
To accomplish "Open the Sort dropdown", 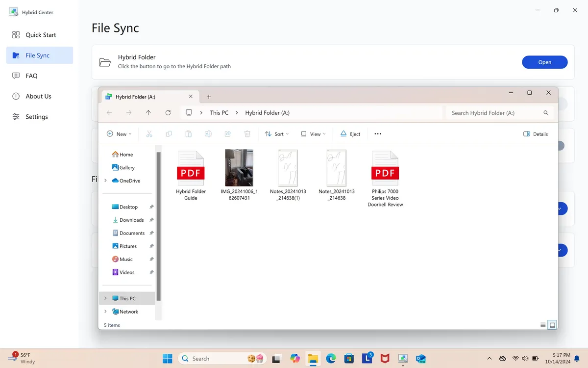I will pyautogui.click(x=277, y=134).
